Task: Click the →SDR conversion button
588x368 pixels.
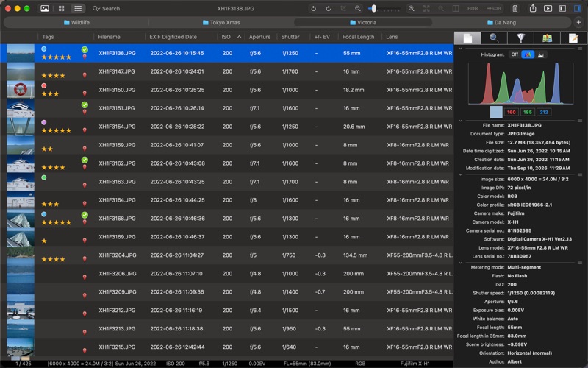Action: pyautogui.click(x=494, y=8)
